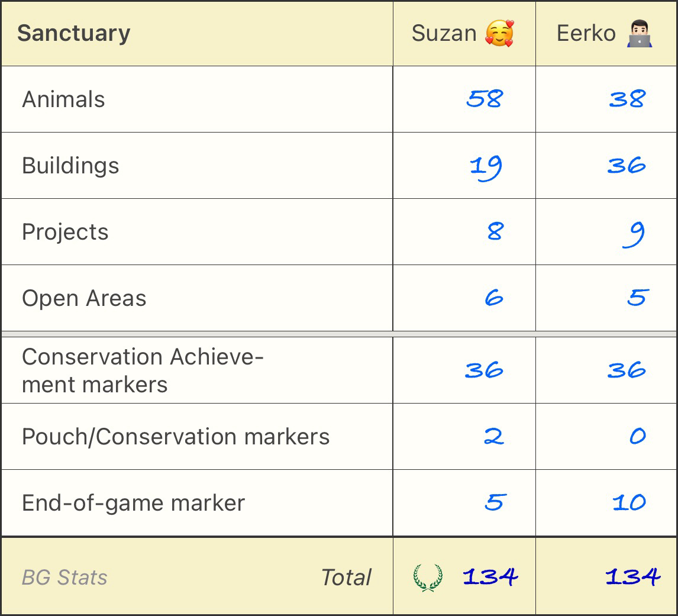Viewport: 678px width, 616px height.
Task: Tap Eerko's total score of 134
Action: coord(632,576)
